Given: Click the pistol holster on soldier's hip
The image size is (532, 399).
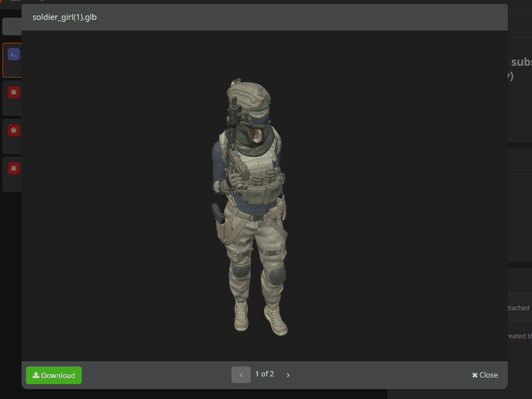Looking at the screenshot, I should pyautogui.click(x=218, y=215).
